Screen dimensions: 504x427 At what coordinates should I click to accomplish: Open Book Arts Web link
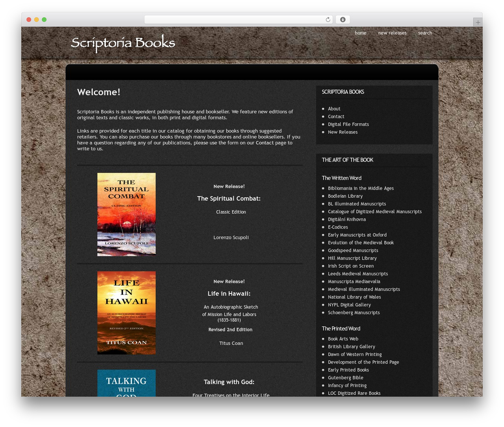coord(343,339)
